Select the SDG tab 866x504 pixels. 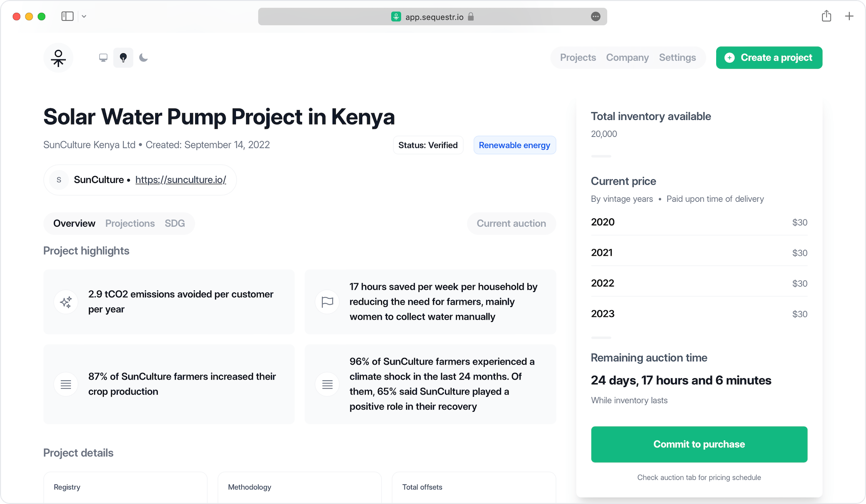pos(175,223)
